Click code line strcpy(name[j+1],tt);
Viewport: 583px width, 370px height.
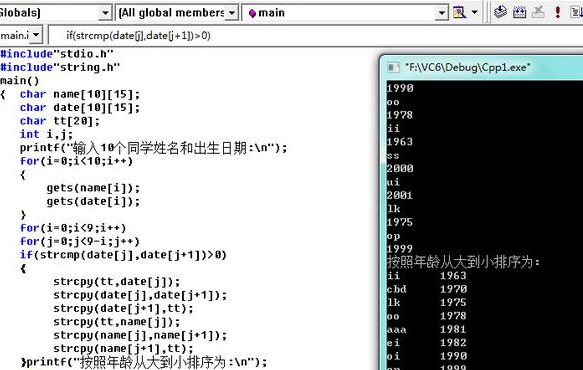[123, 348]
